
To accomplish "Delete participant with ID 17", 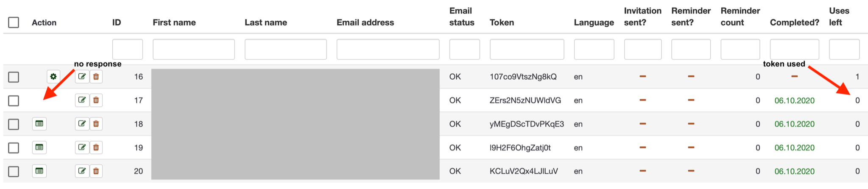I will coord(96,100).
